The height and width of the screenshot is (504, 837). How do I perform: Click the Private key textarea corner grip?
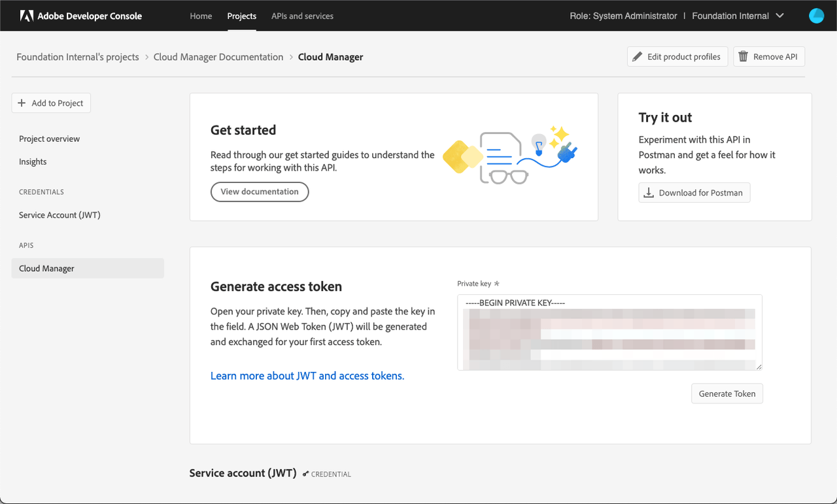pyautogui.click(x=759, y=367)
